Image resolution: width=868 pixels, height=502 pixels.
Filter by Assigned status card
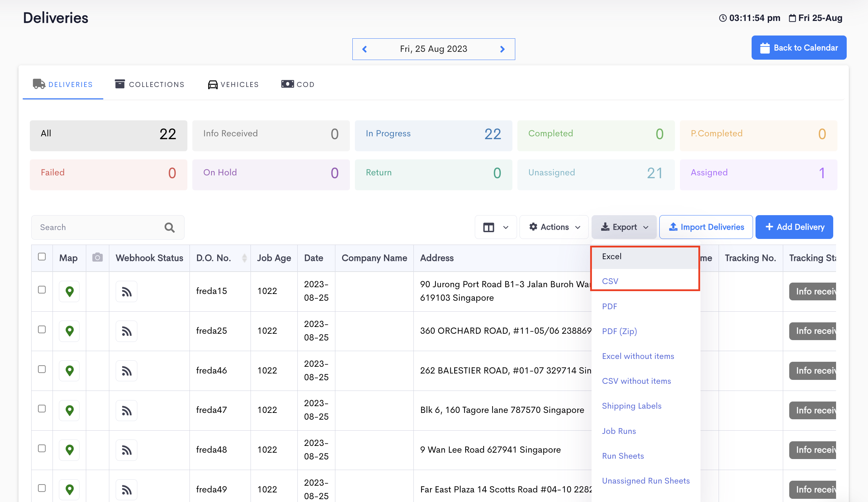(758, 175)
